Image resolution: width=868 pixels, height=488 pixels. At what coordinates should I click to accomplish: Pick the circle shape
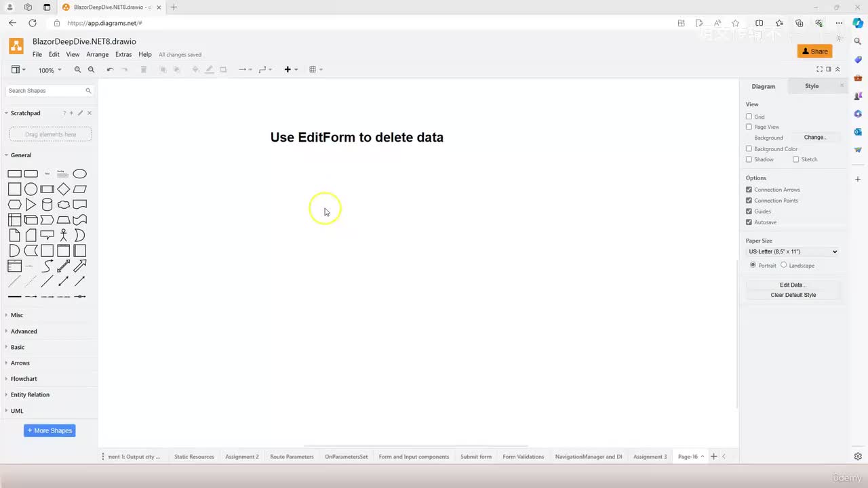[31, 189]
